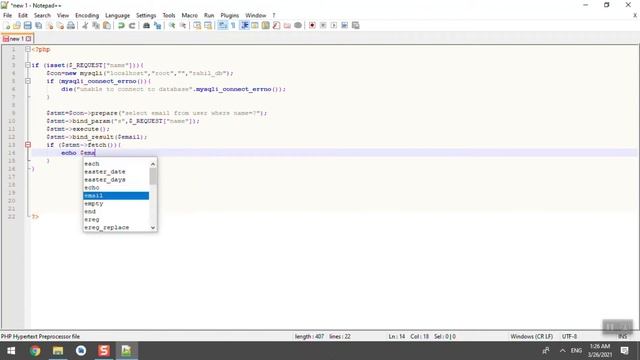The image size is (640, 360).
Task: Toggle the Function List toolbar icon
Action: (276, 25)
